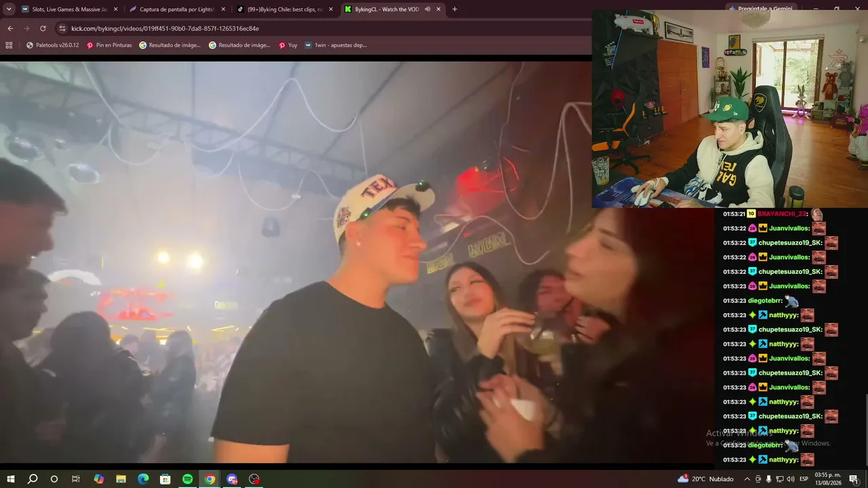Open Task View on the taskbar
This screenshot has height=488, width=868.
click(x=76, y=479)
